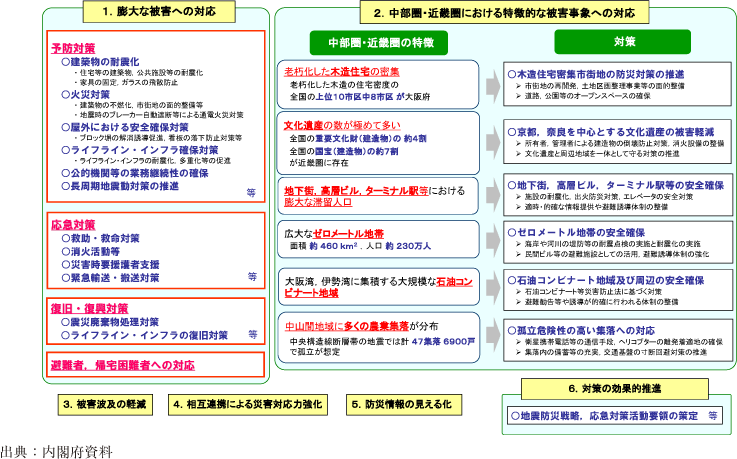Click the measure 'ゼロメートル地帯の安全確保'
Screen dimensions: 737x459
(x=576, y=233)
